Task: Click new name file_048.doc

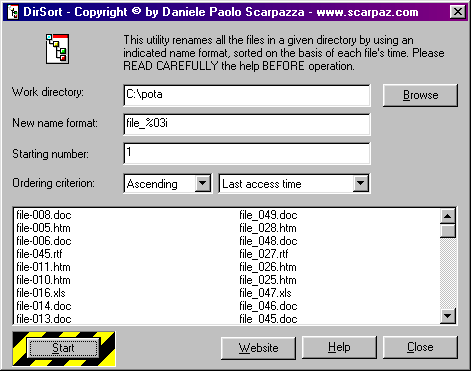Action: pyautogui.click(x=268, y=241)
